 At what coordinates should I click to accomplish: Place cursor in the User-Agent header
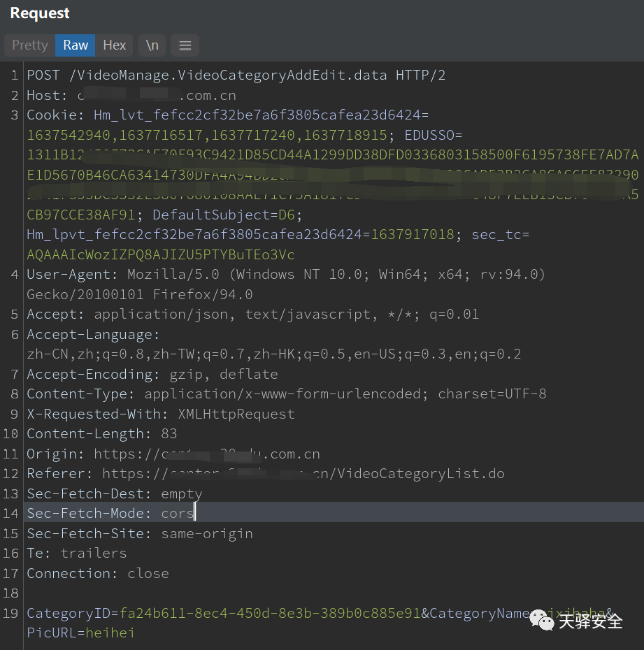(x=280, y=275)
